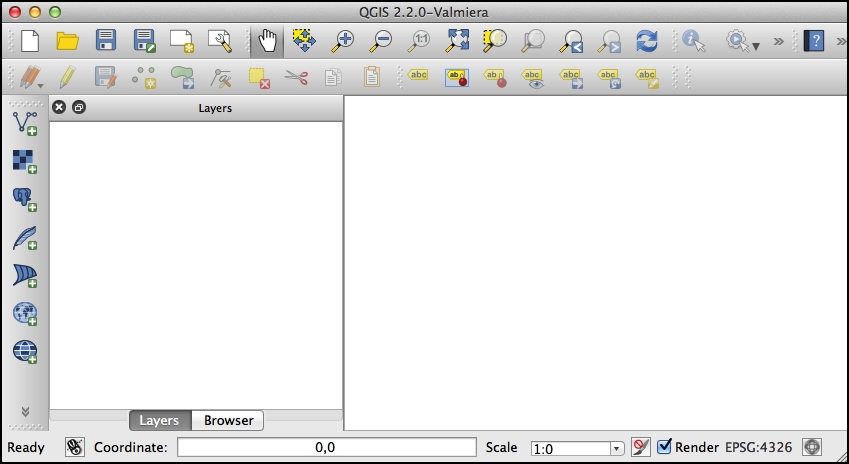Click Add Vector Layer
849x464 pixels.
coord(25,123)
